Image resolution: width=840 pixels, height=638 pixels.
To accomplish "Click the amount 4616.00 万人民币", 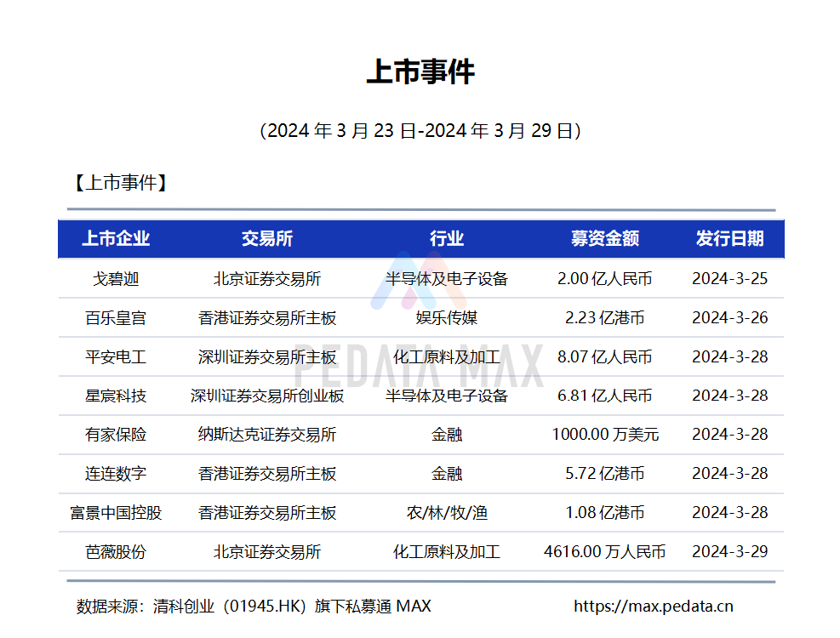I will click(x=605, y=551).
